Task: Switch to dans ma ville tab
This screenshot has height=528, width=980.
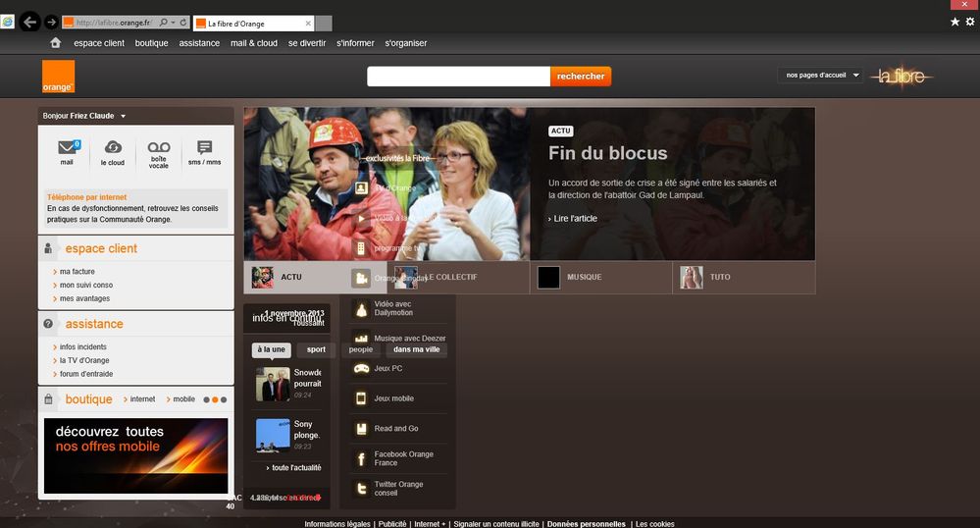Action: (x=416, y=349)
